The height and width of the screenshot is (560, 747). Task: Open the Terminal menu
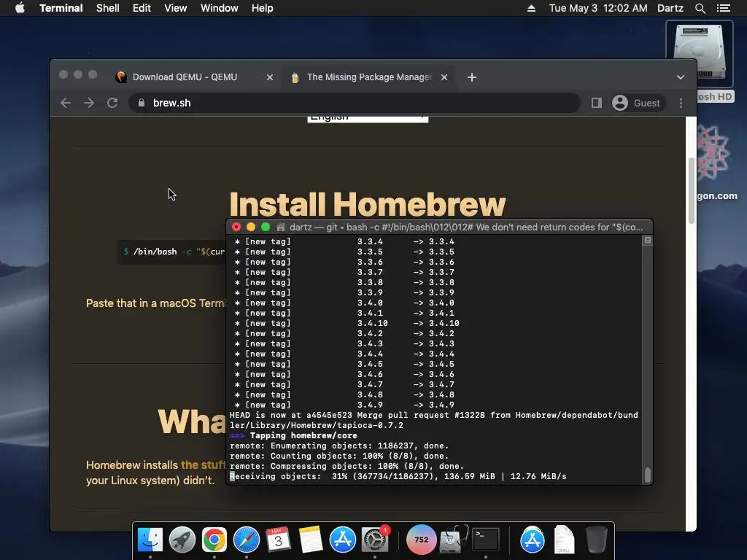61,8
